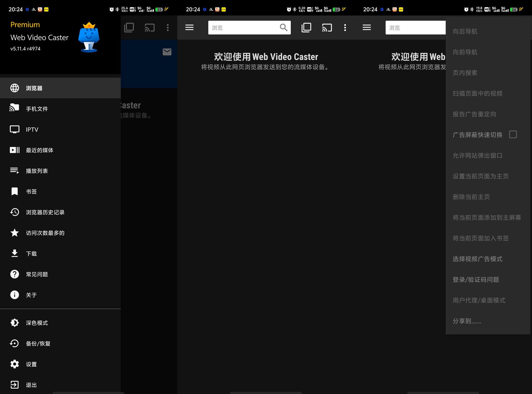Click the exit icon beside 退出

tap(15, 385)
